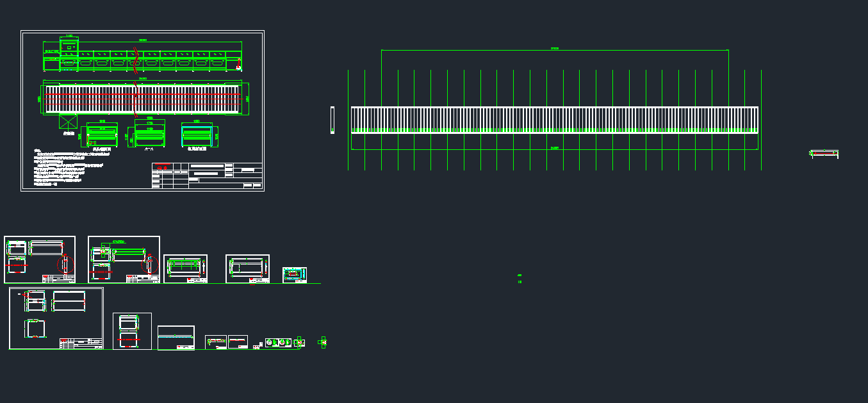Click the smallest cyan-colored sheet in the upper row
The image size is (868, 403).
(x=294, y=274)
